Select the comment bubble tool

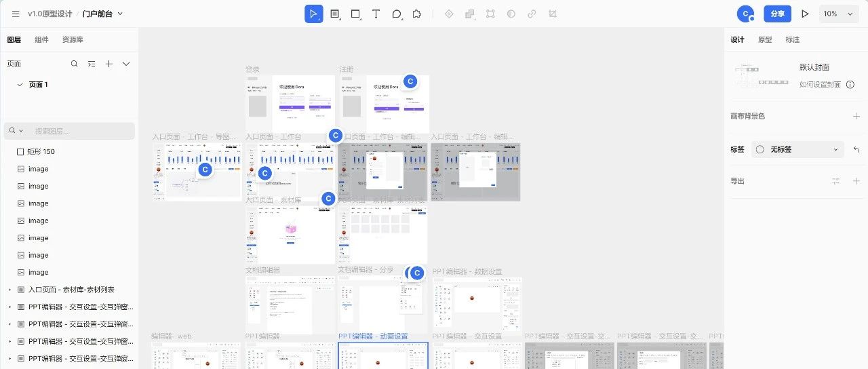397,14
